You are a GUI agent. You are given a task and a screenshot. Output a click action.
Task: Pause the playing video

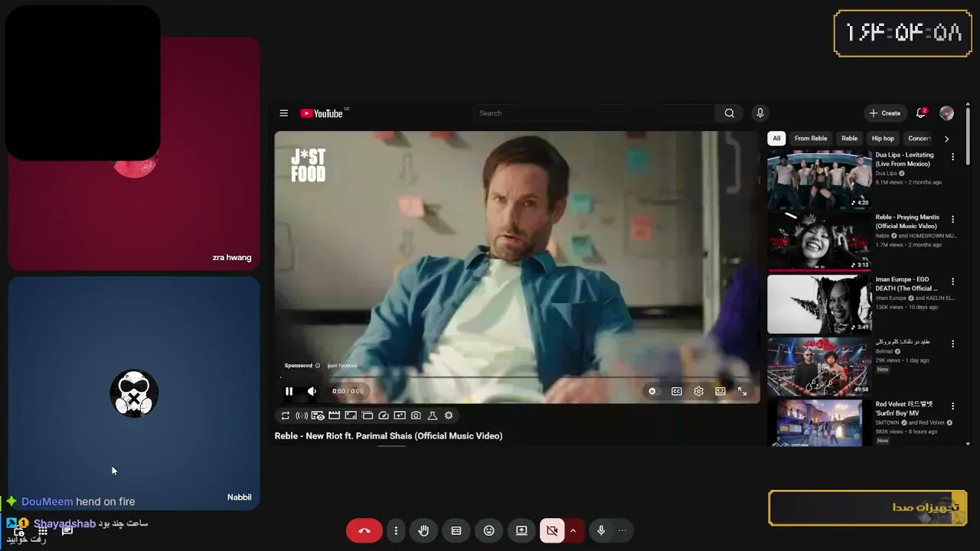[x=289, y=391]
